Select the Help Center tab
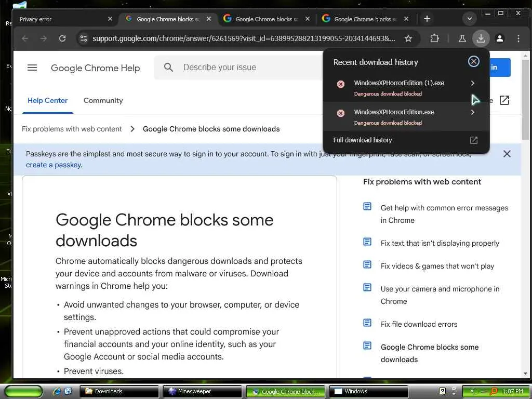Viewport: 532px width, 399px height. tap(47, 100)
